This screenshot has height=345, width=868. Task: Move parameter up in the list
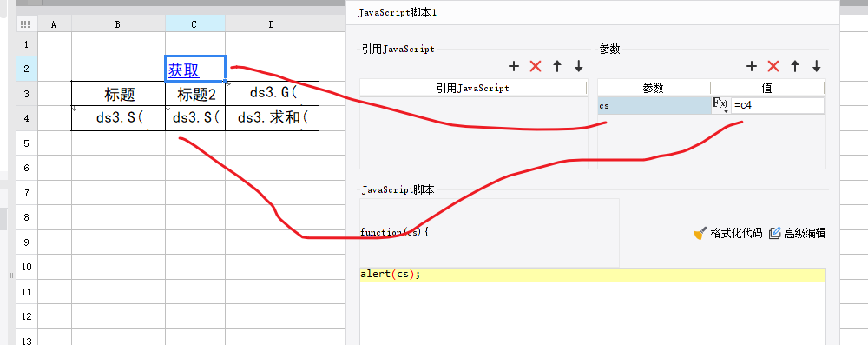795,67
